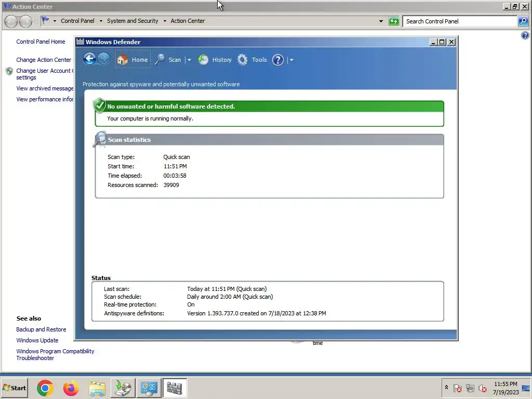The width and height of the screenshot is (532, 399).
Task: Open Change Action Center settings link
Action: [44, 60]
